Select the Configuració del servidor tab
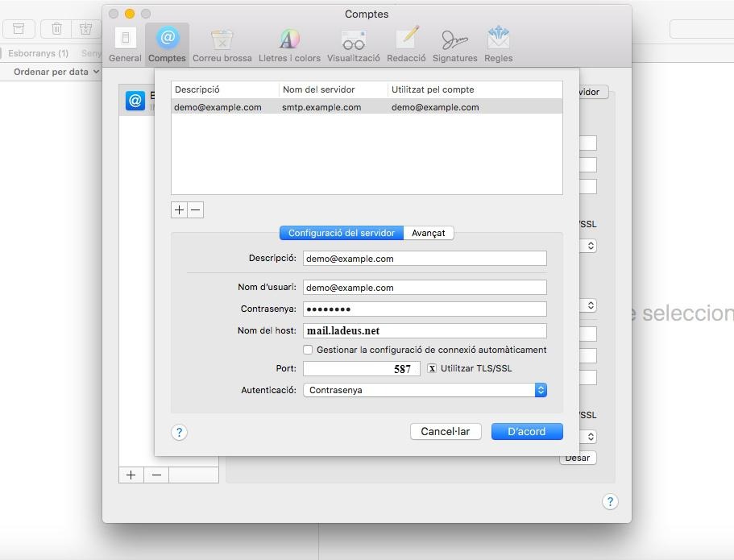 point(341,233)
